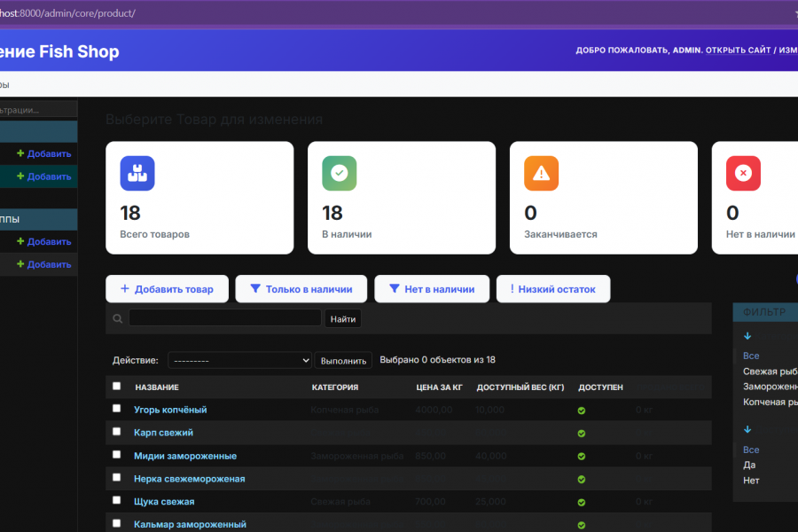The width and height of the screenshot is (798, 532).
Task: Filter by Нет в наличии button
Action: pyautogui.click(x=432, y=289)
